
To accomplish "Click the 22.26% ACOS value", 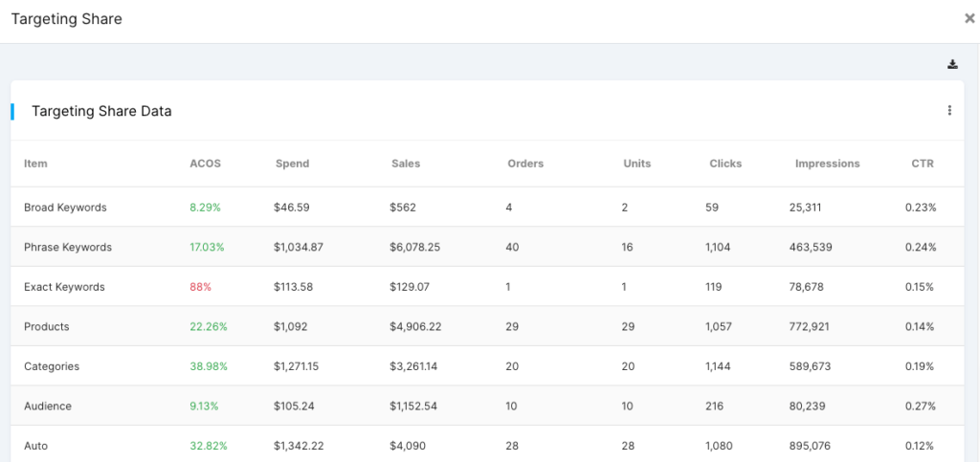I will [208, 326].
